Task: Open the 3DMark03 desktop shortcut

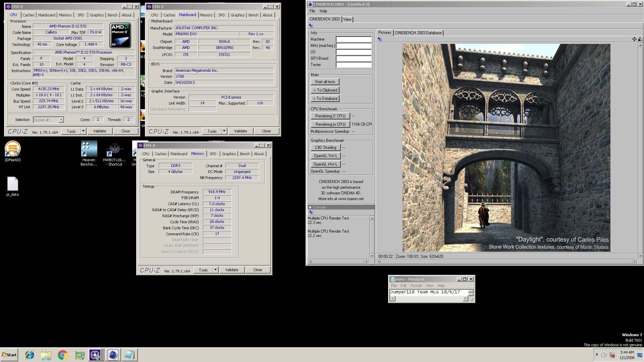Action: point(12,151)
